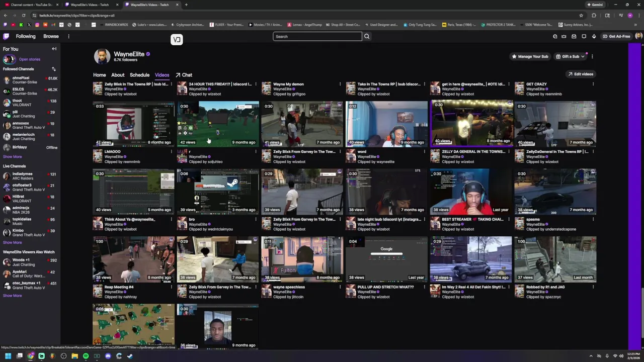
Task: Open the Whispers chat bubble icon in the top bar
Action: (584, 36)
